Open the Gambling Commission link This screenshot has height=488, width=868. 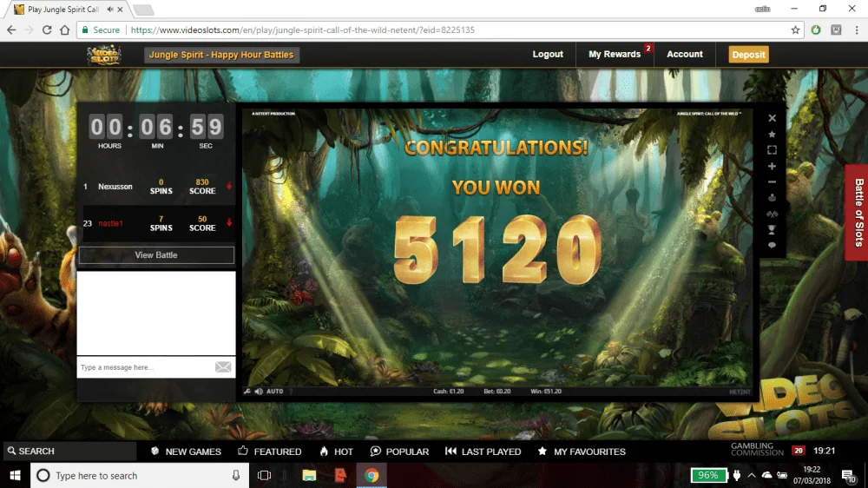(x=757, y=449)
